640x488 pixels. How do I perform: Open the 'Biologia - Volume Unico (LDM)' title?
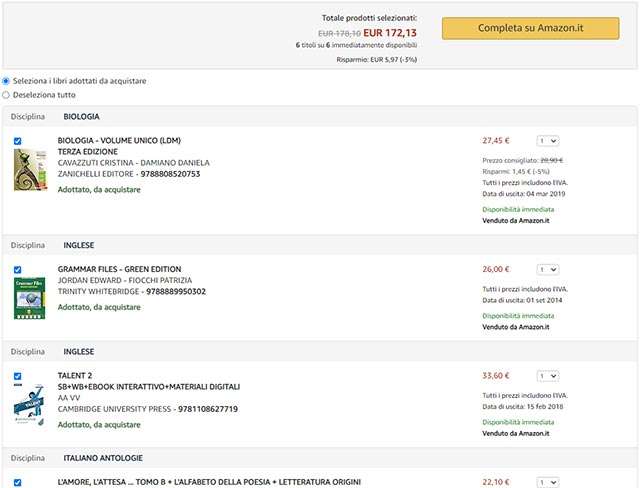119,140
